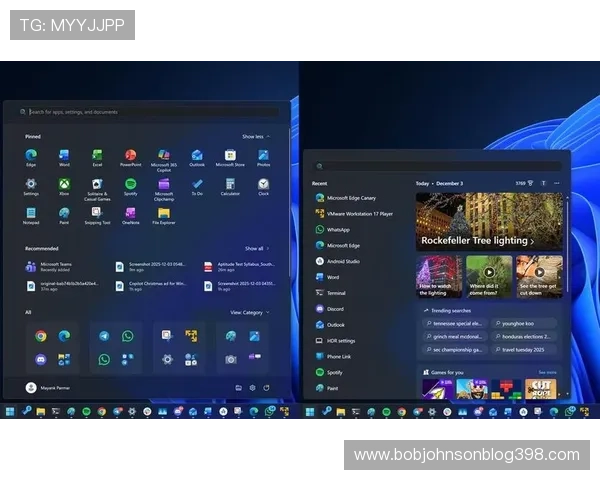Open Mayank Parmar user profile
Viewport: 600px width, 480px height.
coord(48,388)
